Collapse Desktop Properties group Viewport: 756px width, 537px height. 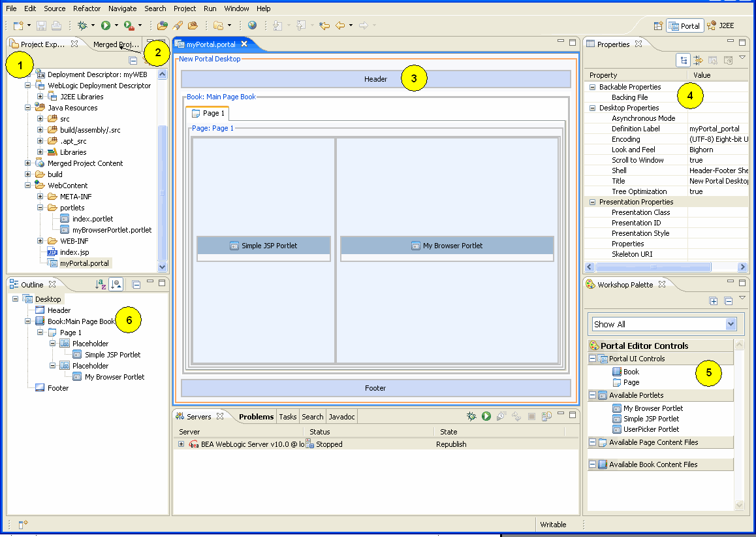[592, 108]
